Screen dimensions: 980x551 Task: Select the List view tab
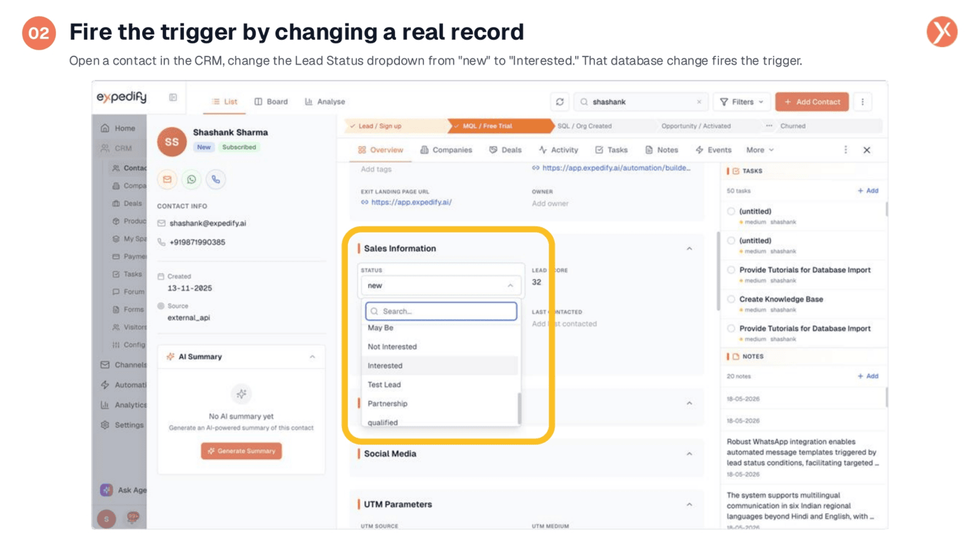[x=224, y=102]
